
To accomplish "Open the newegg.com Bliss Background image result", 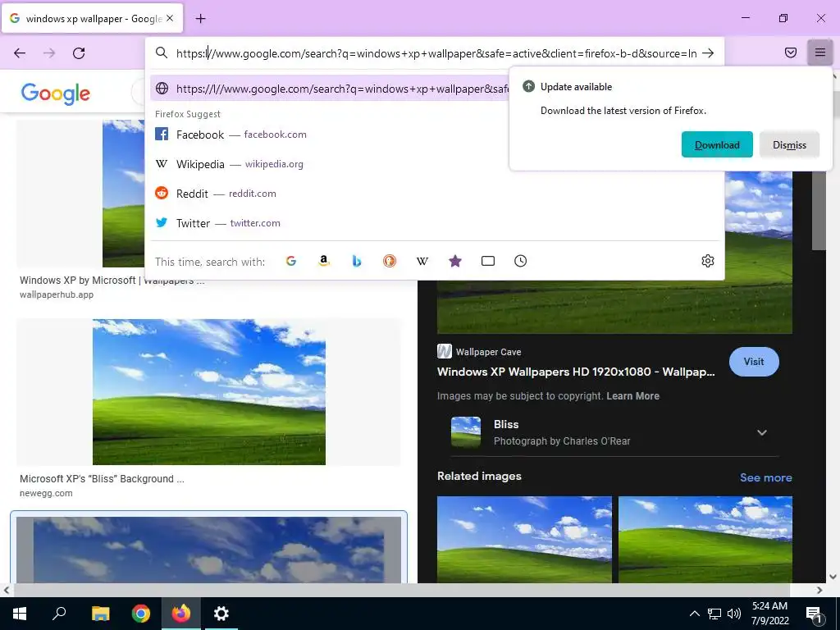I will coord(209,392).
